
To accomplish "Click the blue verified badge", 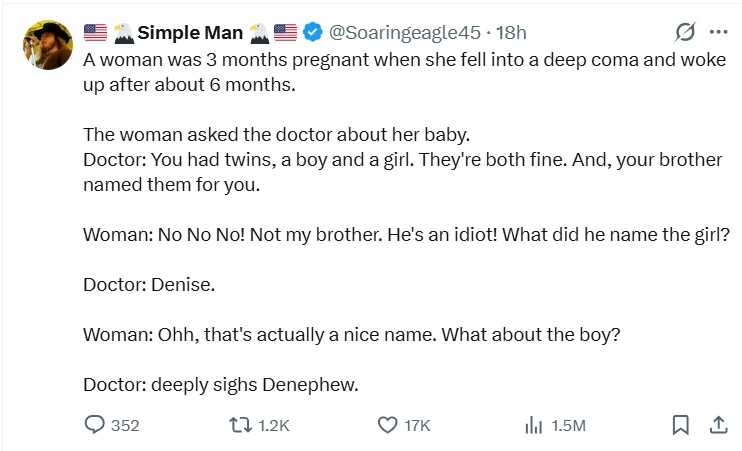I will point(312,33).
